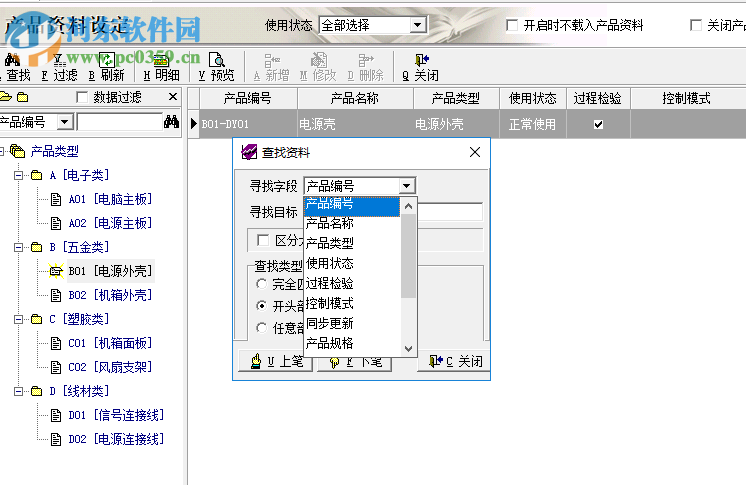
Task: Choose 产品规格 in the dropdown list
Action: pos(352,343)
